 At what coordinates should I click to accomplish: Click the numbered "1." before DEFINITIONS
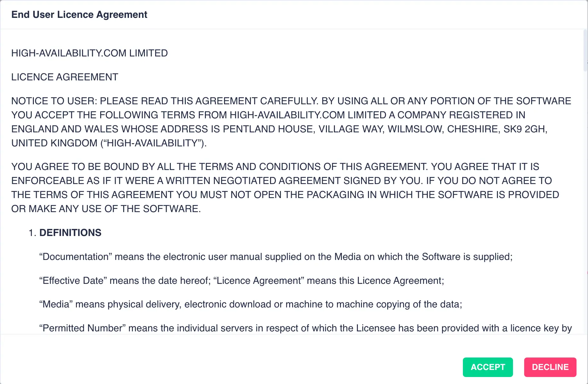32,233
